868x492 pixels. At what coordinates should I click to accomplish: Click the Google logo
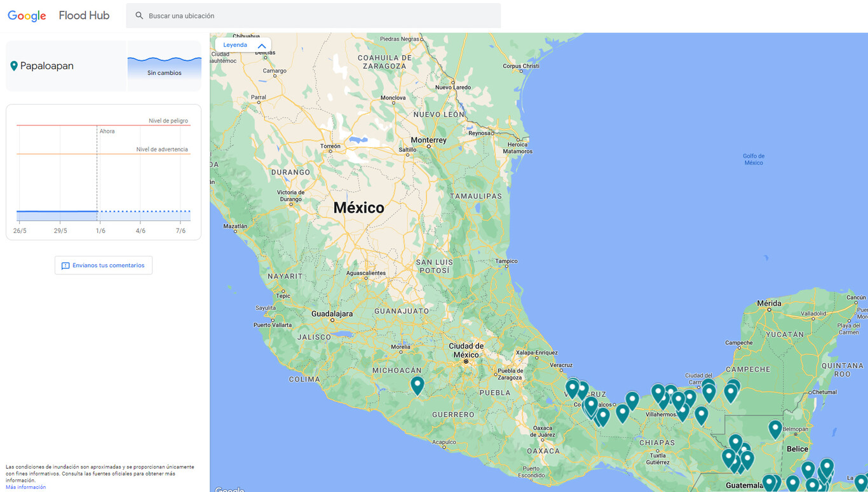27,16
